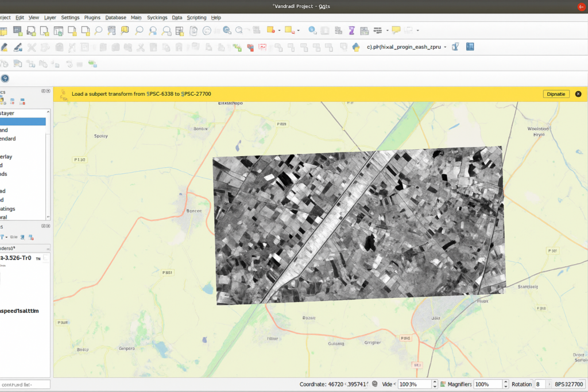Click the layer list vertical scrollbar
This screenshot has width=588, height=392.
pos(48,165)
